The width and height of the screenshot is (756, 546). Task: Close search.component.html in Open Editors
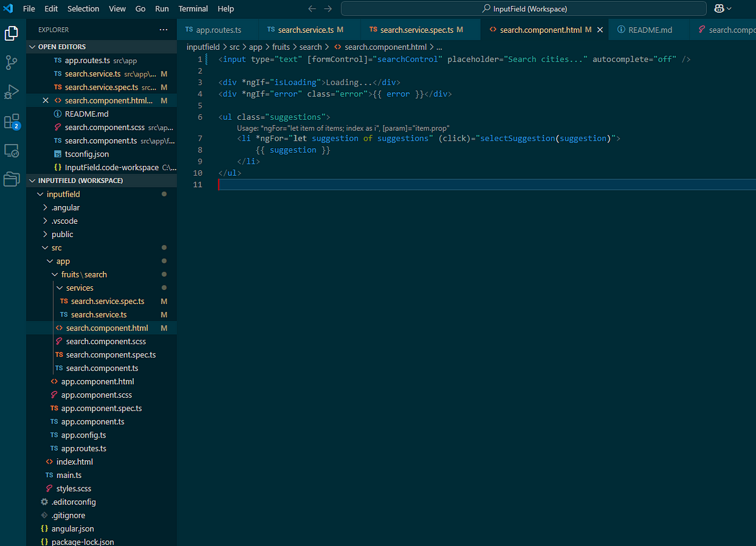45,101
